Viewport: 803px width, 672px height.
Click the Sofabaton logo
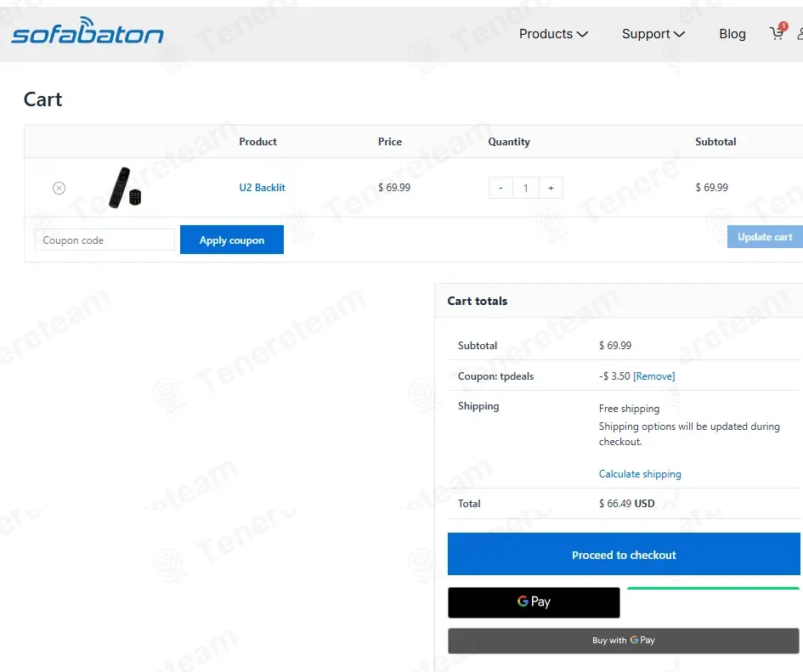click(x=88, y=32)
